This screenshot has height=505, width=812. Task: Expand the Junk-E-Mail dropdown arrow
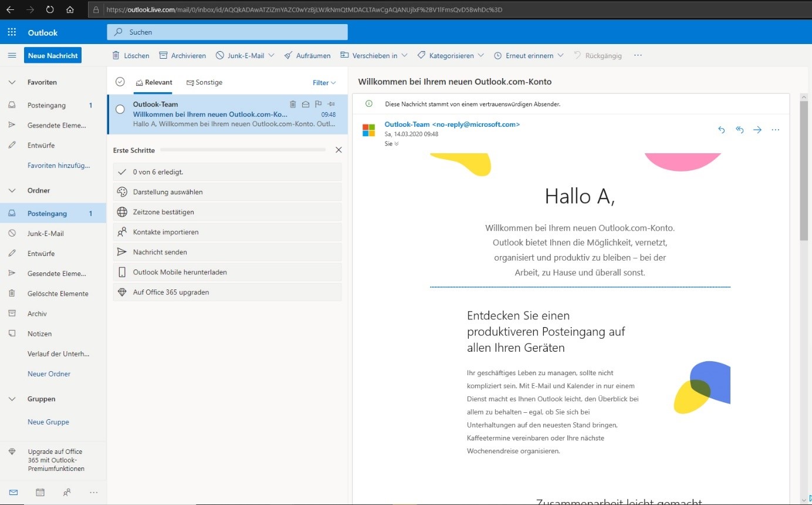271,56
